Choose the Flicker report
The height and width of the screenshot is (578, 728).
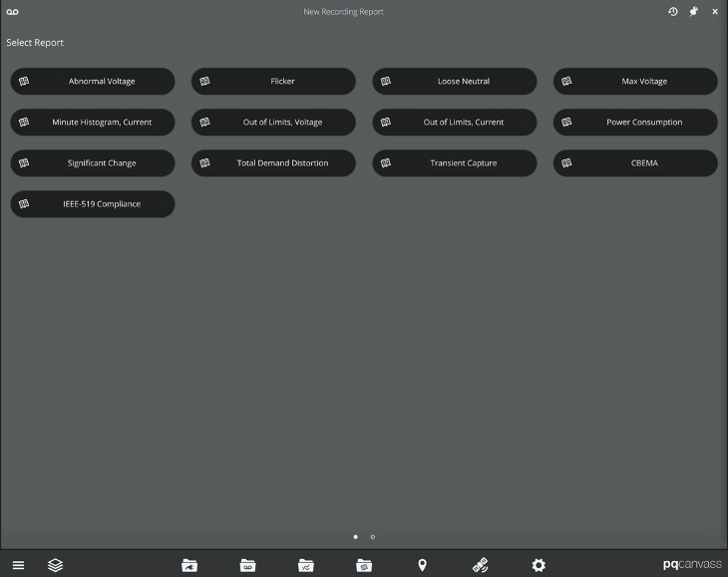273,82
